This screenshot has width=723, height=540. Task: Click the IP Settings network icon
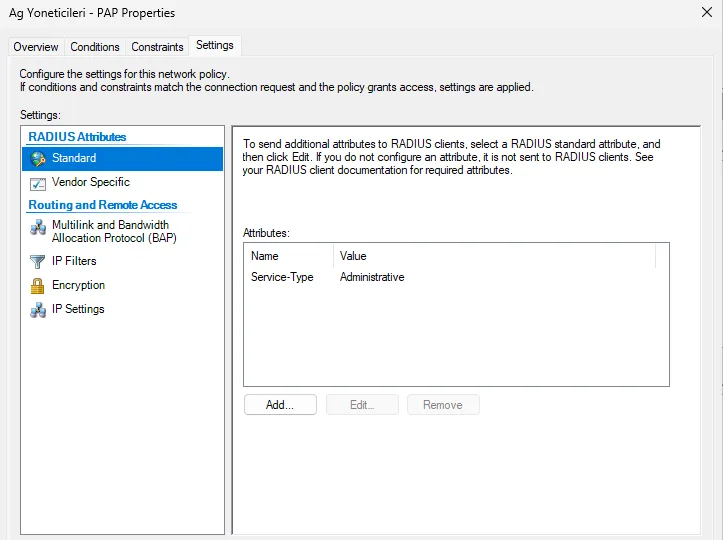pyautogui.click(x=38, y=310)
